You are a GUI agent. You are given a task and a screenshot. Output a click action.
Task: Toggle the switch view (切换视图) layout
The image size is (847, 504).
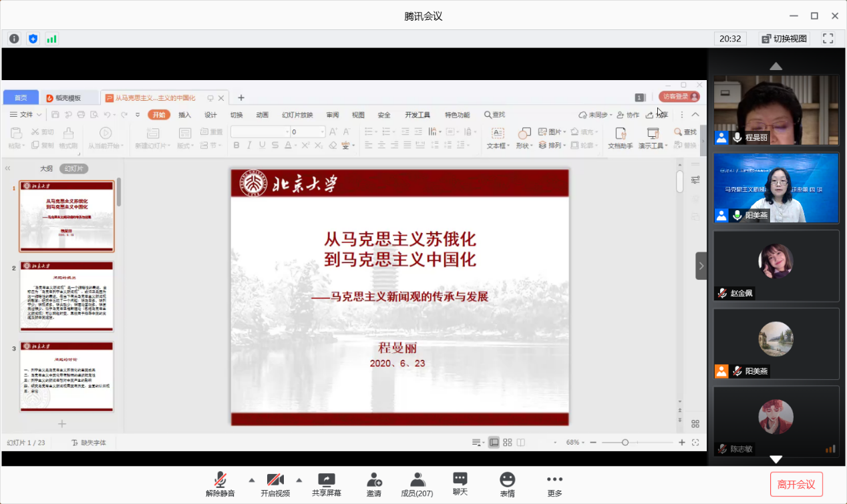[784, 39]
